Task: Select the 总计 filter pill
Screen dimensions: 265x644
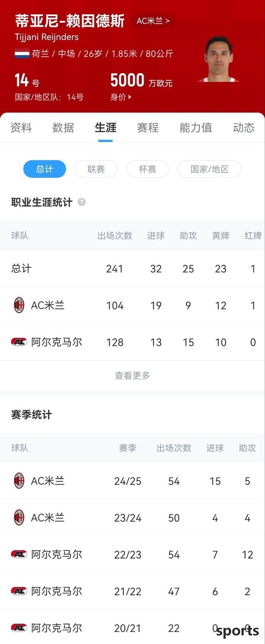Action: tap(44, 169)
